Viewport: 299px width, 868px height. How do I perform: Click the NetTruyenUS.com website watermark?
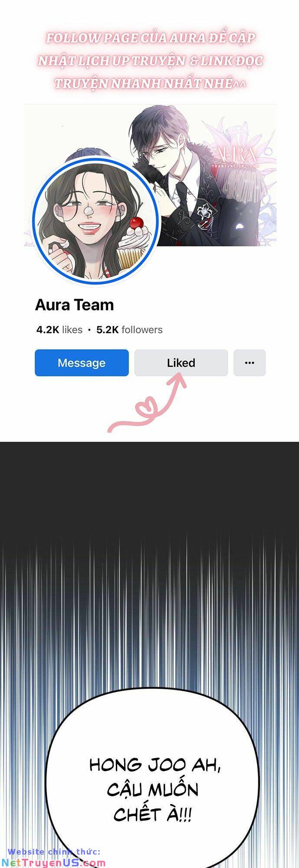(53, 862)
